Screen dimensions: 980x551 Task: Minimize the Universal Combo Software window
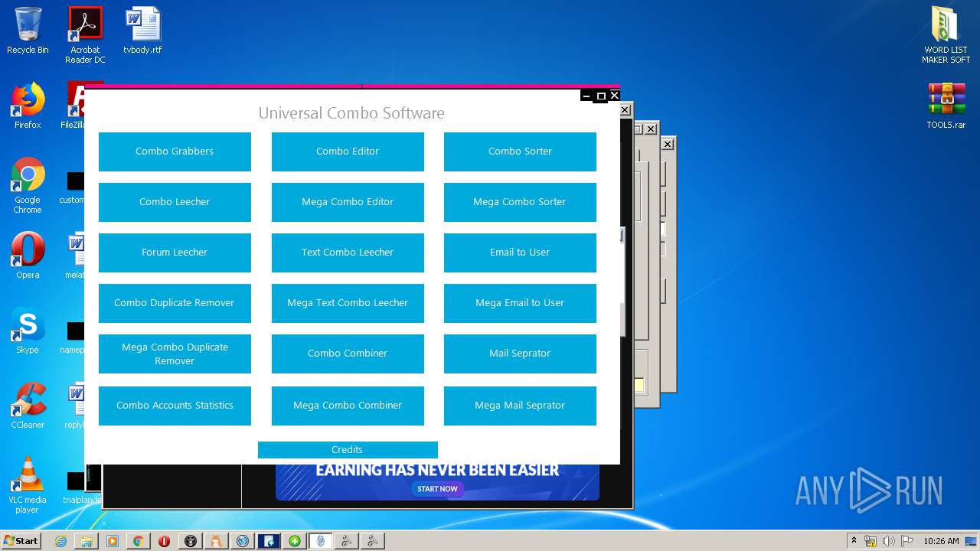pyautogui.click(x=587, y=96)
